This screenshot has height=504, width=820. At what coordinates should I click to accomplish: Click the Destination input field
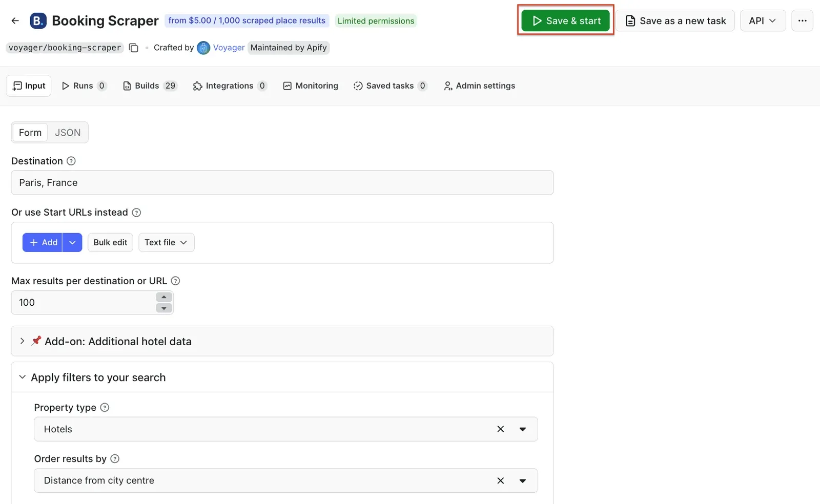click(x=282, y=182)
